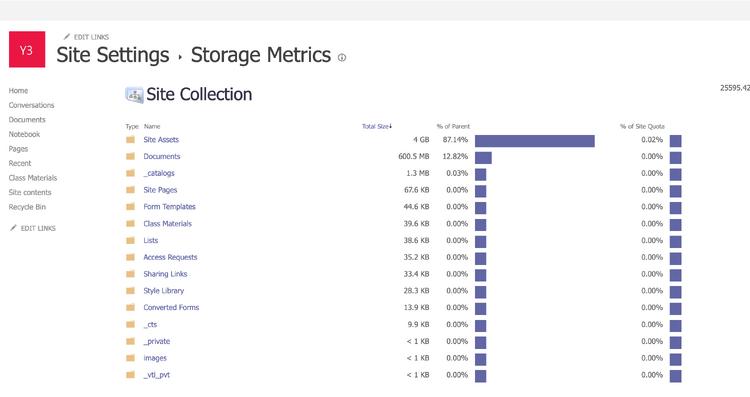Open the Site Pages folder link
Image resolution: width=750 pixels, height=397 pixels.
click(160, 190)
